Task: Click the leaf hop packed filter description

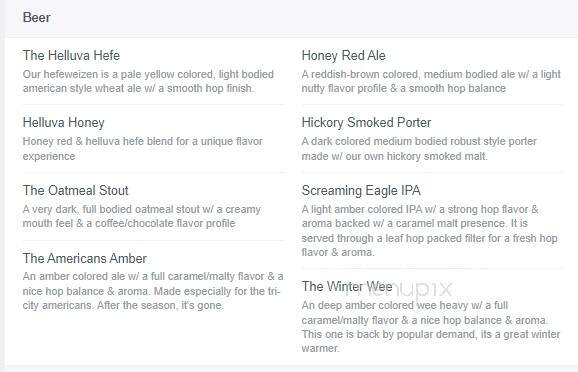Action: 429,231
